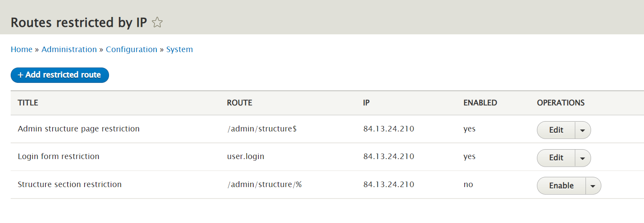Navigate to the Configuration breadcrumb link
Screen dimensions: 644x223
click(x=132, y=49)
